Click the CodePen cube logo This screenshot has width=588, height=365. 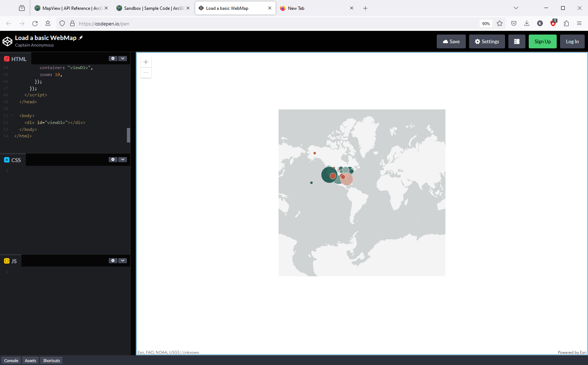(x=7, y=41)
